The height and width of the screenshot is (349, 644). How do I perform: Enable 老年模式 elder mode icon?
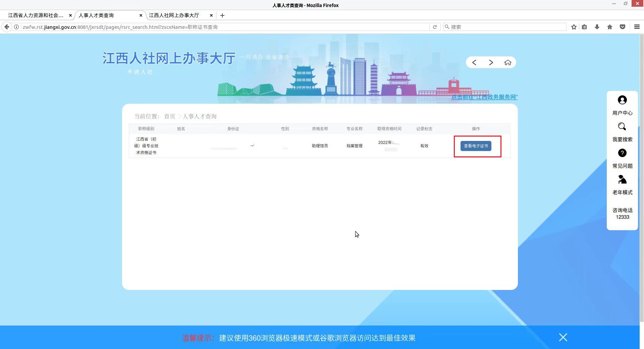622,180
